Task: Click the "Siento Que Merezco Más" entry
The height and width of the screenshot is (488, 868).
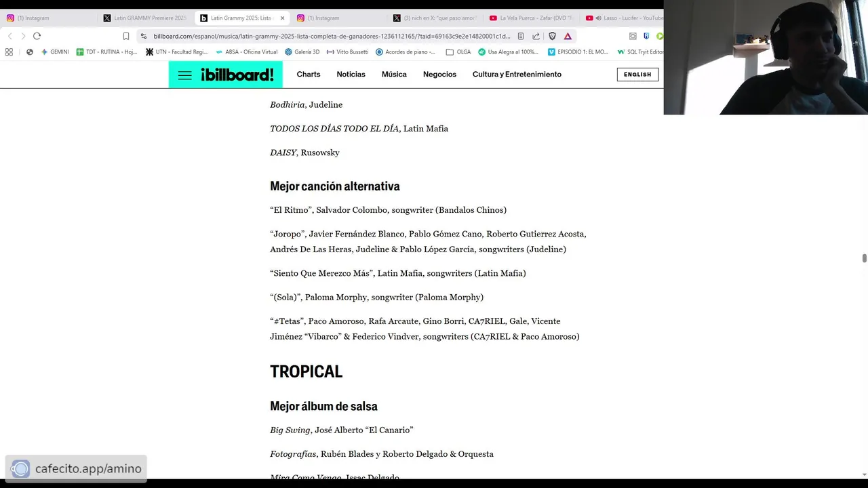Action: click(x=398, y=273)
